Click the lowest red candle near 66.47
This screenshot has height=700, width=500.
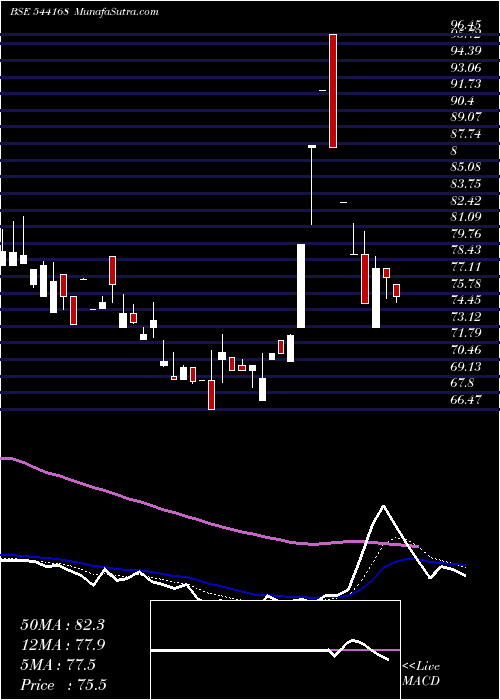point(211,395)
